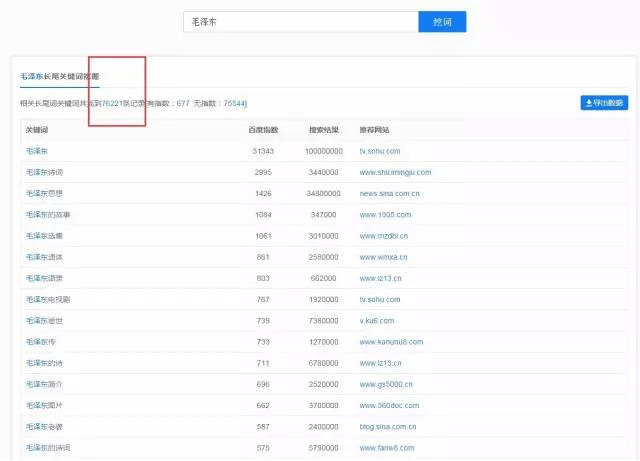Viewport: 640px width, 461px height.
Task: Click the search keyword input field
Action: (x=300, y=22)
